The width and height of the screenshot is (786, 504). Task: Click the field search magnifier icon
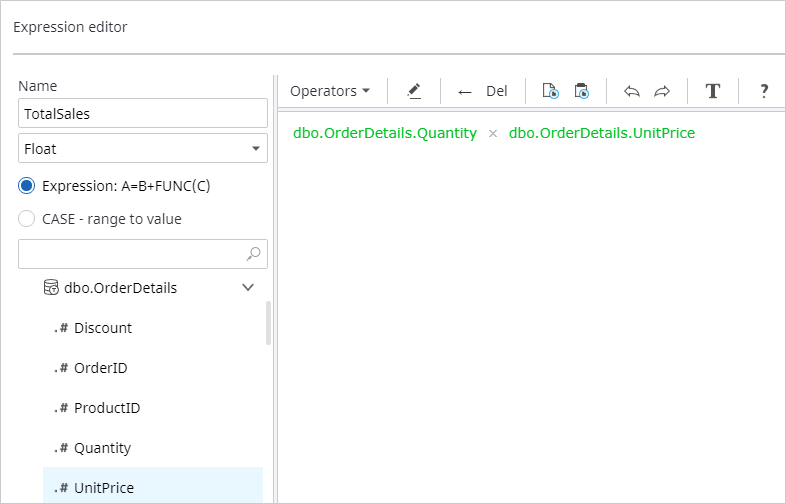(x=254, y=254)
